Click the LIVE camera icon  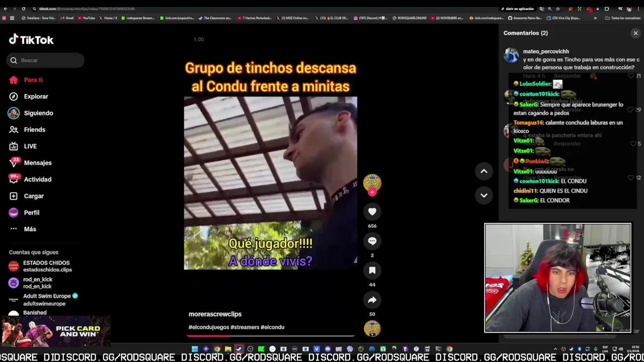[14, 146]
